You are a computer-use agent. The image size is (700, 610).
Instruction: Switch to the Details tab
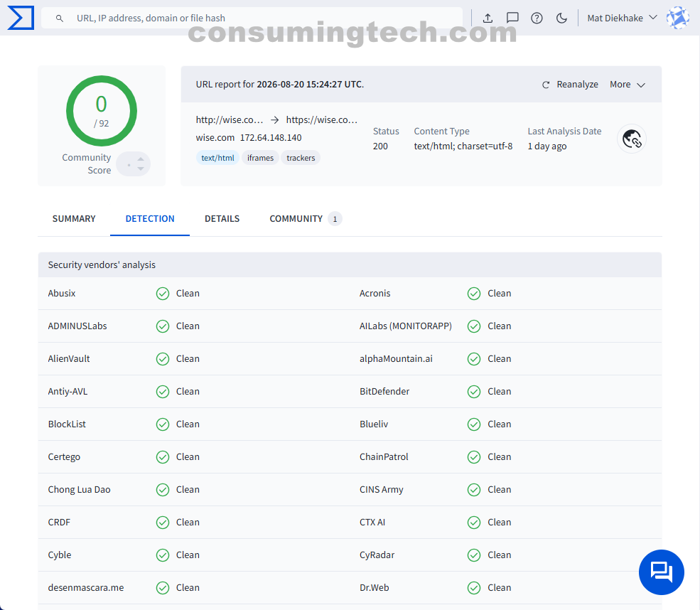pyautogui.click(x=222, y=219)
